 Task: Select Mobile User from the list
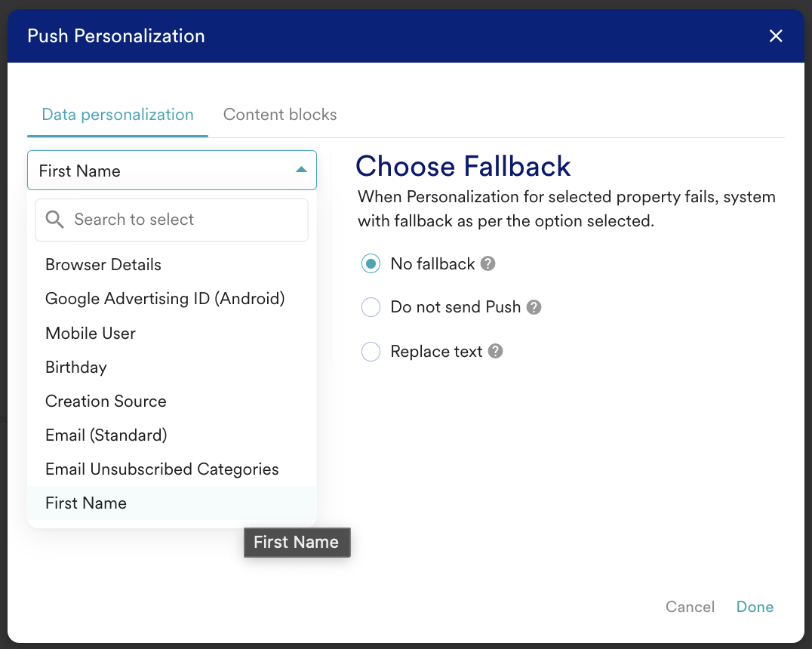[x=171, y=333]
